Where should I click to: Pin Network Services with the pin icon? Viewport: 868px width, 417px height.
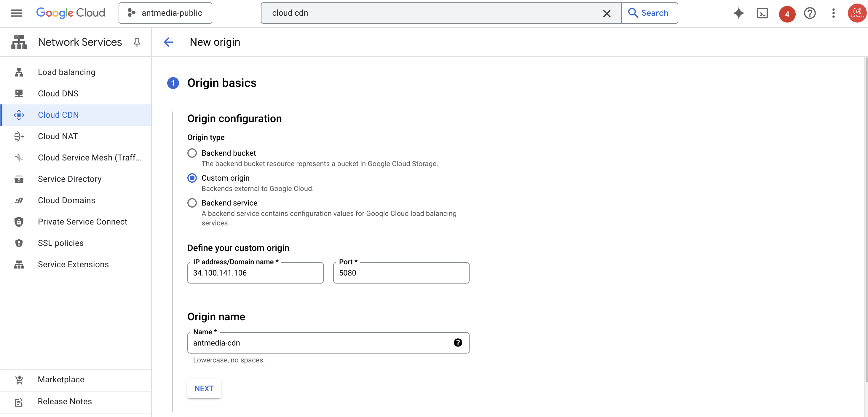point(137,42)
